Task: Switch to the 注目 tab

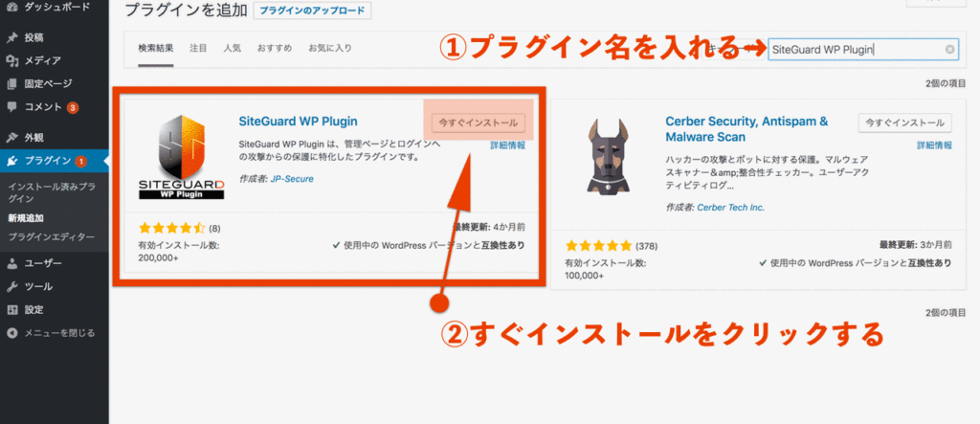Action: pos(198,48)
